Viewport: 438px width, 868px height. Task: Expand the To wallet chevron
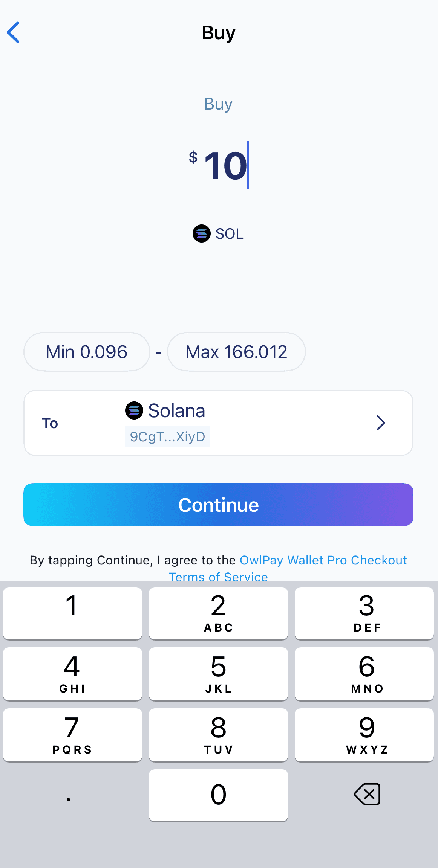click(381, 423)
